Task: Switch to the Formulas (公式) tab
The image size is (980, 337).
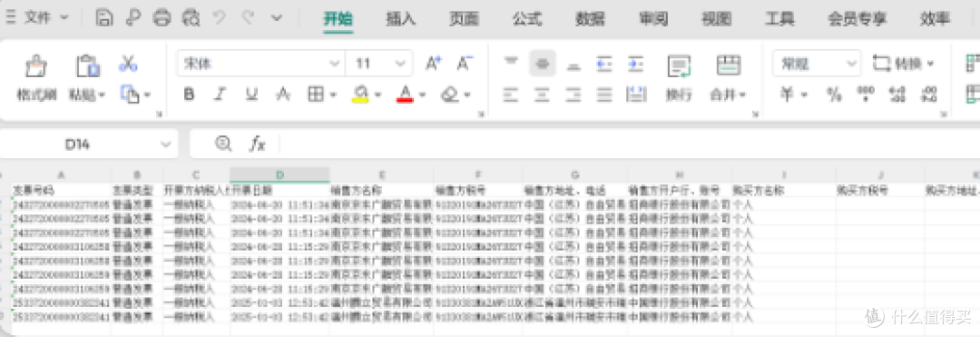Action: [x=527, y=18]
